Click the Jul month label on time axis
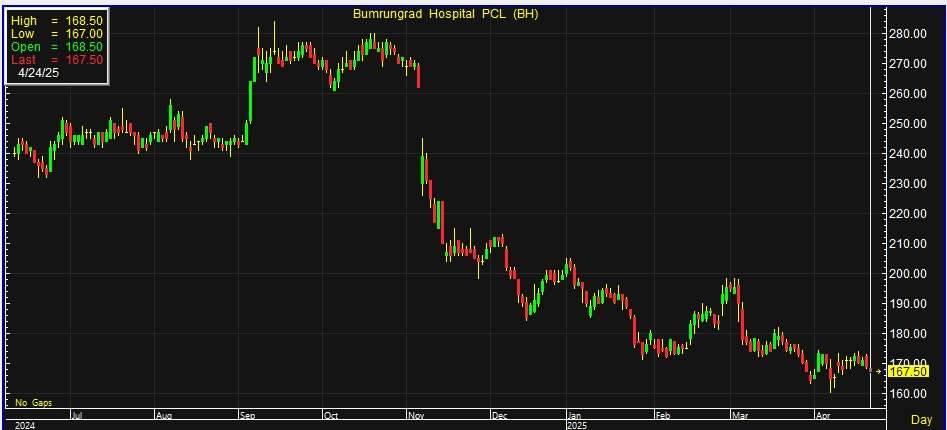The image size is (947, 430). tap(77, 416)
